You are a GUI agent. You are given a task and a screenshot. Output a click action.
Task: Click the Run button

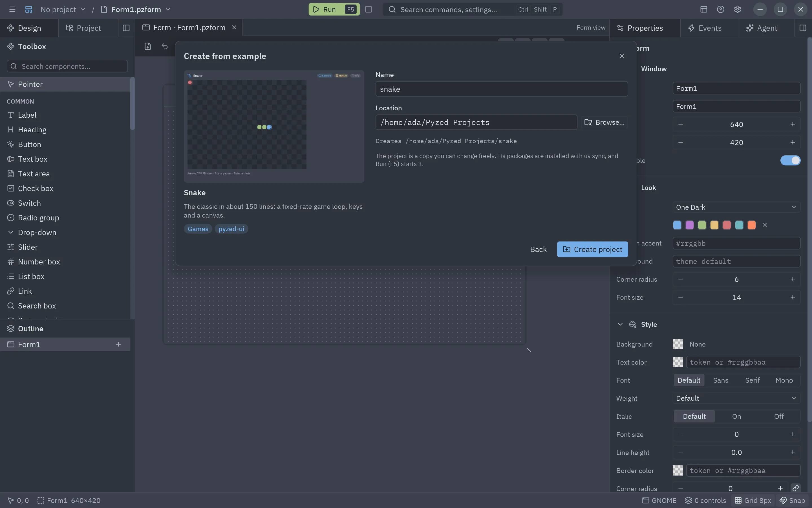pos(334,9)
